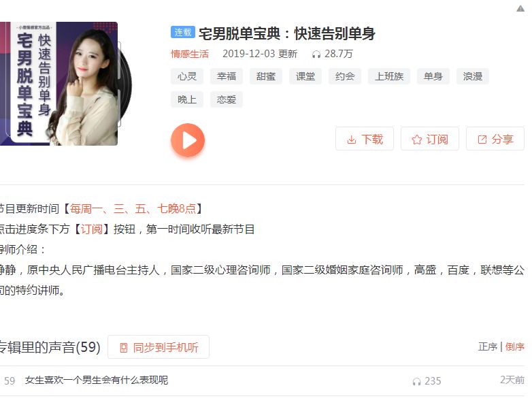Open the 分享 share button
The height and width of the screenshot is (405, 532).
(x=495, y=139)
